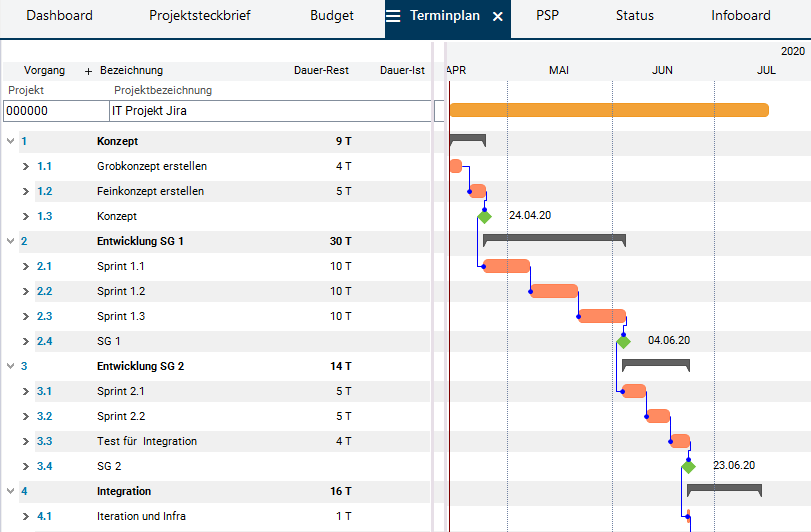This screenshot has width=811, height=532.
Task: Collapse the Konzept phase row 1
Action: click(x=10, y=141)
